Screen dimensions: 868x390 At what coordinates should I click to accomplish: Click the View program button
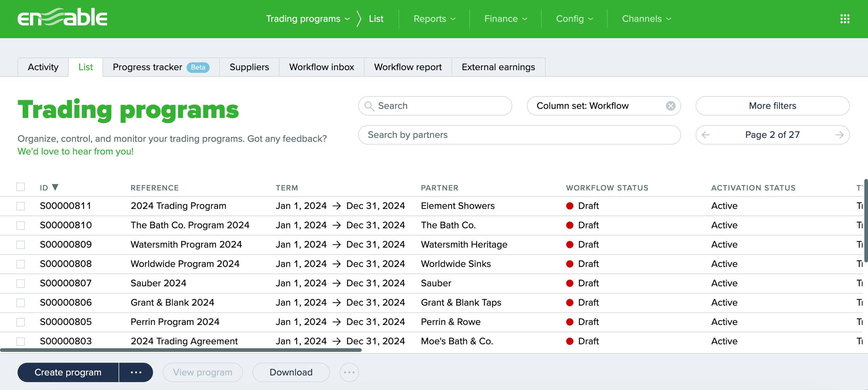click(202, 372)
